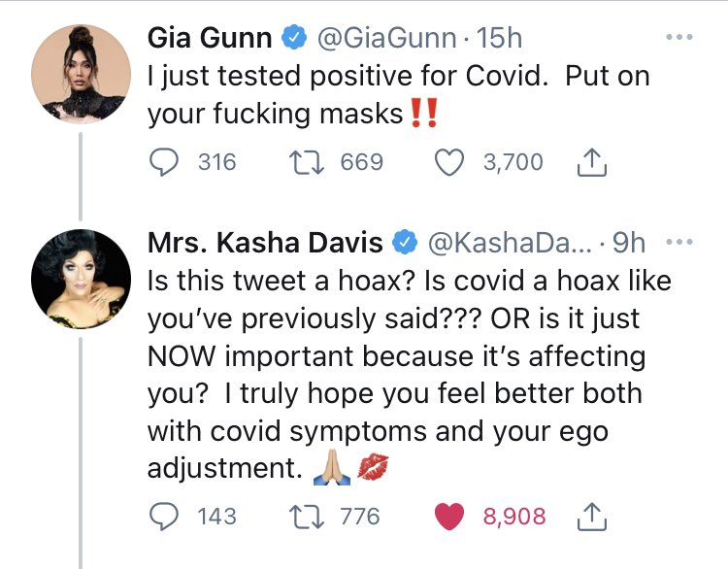The height and width of the screenshot is (569, 728).
Task: Open the 15h timestamp on Gia's tweet
Action: pos(499,38)
